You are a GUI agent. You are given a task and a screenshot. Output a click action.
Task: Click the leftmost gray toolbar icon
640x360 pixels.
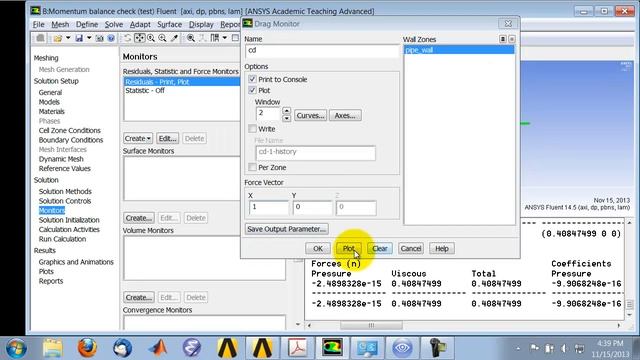coord(40,38)
